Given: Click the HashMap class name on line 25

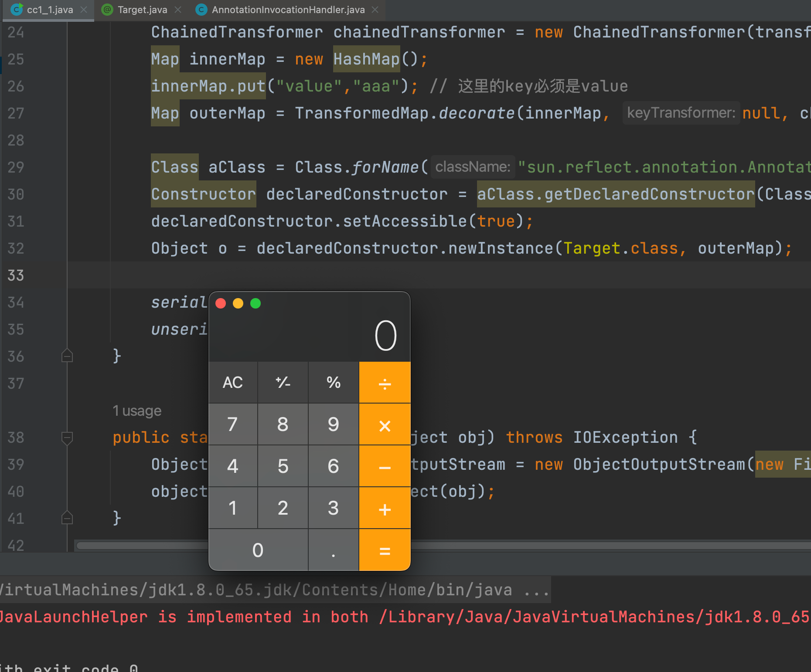Looking at the screenshot, I should (366, 59).
